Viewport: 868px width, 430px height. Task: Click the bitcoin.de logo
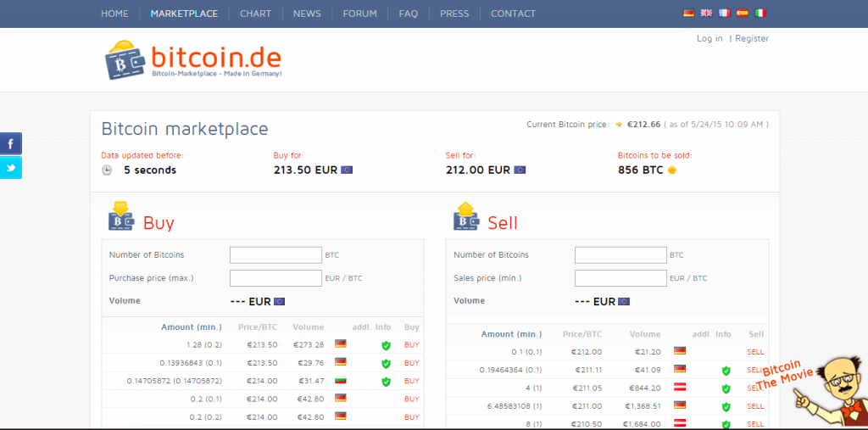tap(192, 60)
